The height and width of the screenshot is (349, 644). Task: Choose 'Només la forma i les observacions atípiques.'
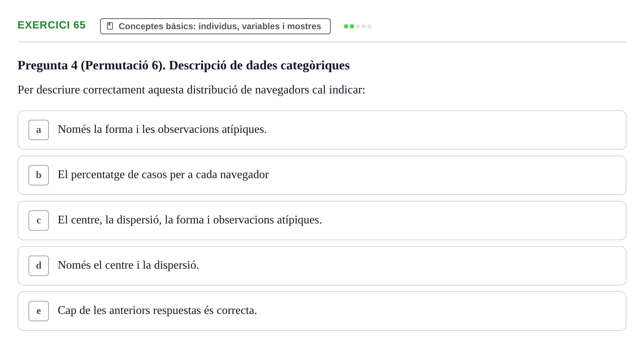(322, 130)
